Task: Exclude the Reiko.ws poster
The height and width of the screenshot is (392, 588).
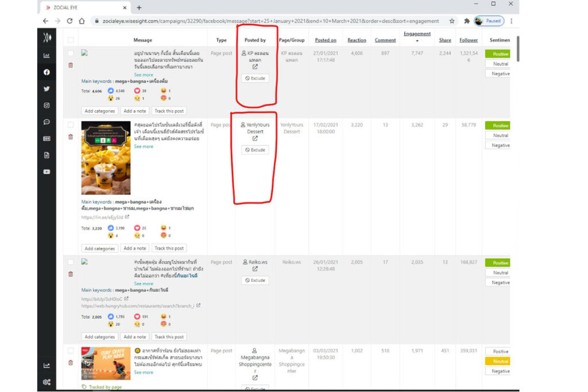Action: coord(255,280)
